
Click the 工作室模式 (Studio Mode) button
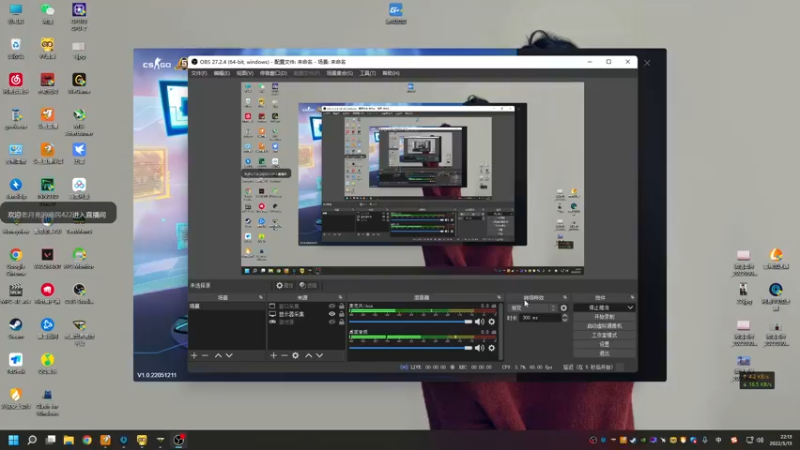tap(604, 335)
